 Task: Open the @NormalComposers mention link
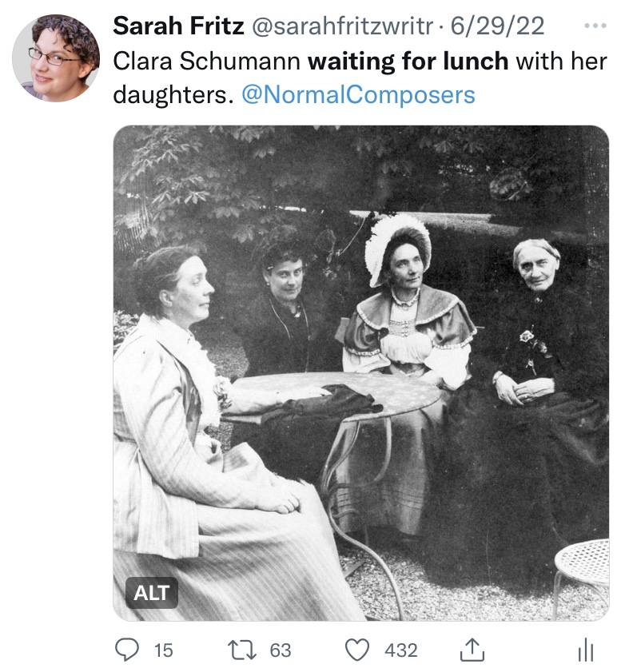point(358,95)
